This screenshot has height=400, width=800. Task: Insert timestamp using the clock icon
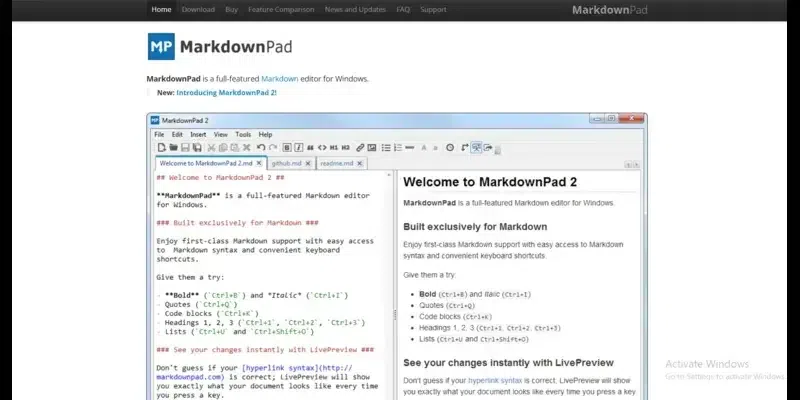click(450, 147)
